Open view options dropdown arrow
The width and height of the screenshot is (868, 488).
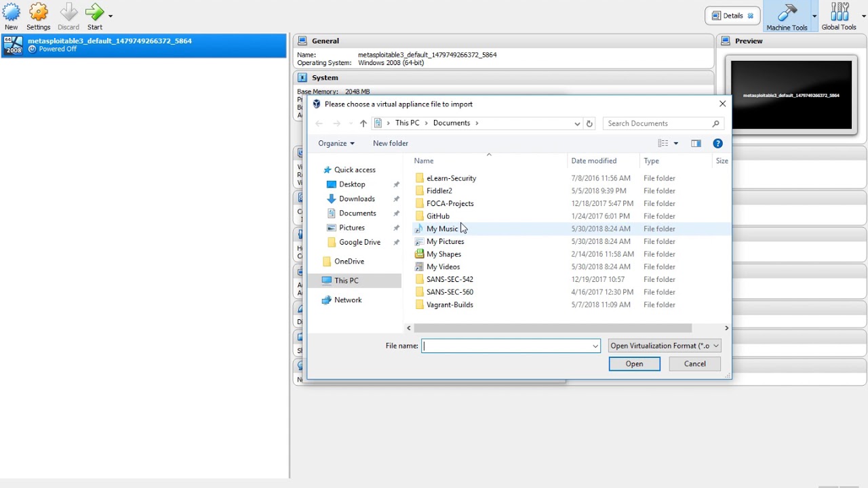point(676,143)
